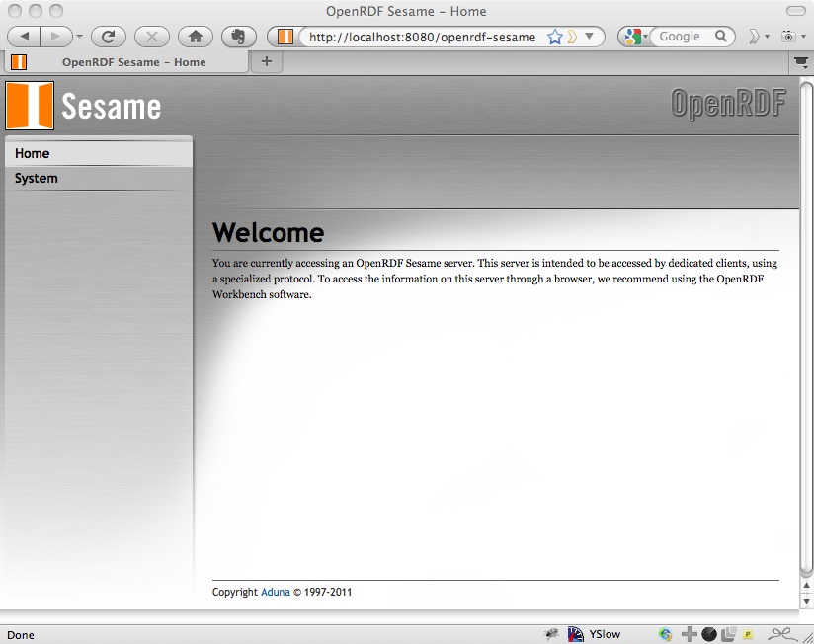This screenshot has height=644, width=814.
Task: Click the green-blue sync icon in status bar
Action: tap(665, 634)
